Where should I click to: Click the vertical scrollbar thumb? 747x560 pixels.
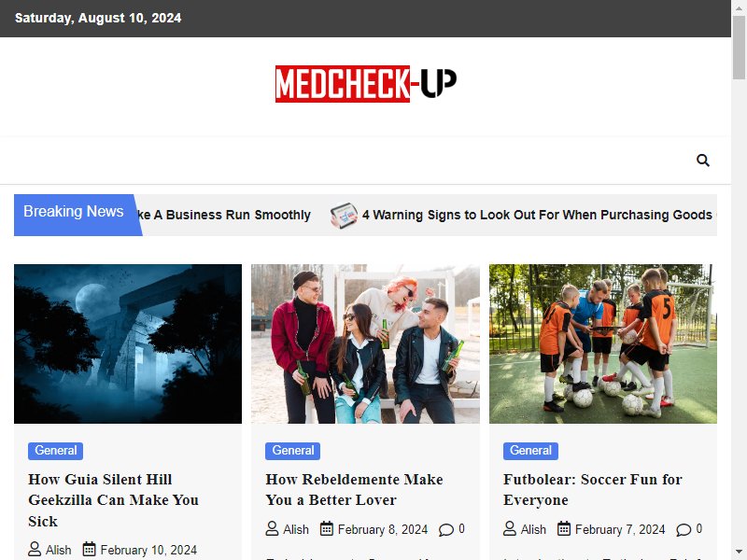[739, 48]
